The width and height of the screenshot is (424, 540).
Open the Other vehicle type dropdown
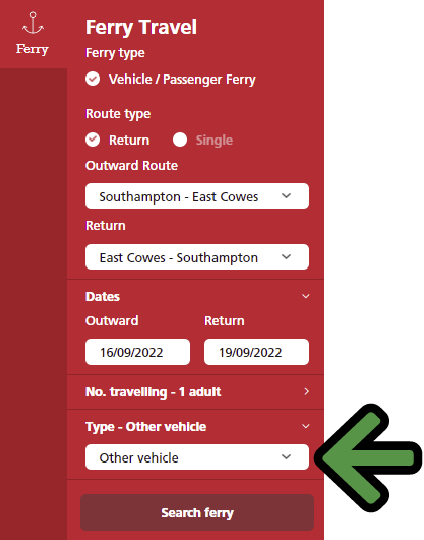pos(197,457)
